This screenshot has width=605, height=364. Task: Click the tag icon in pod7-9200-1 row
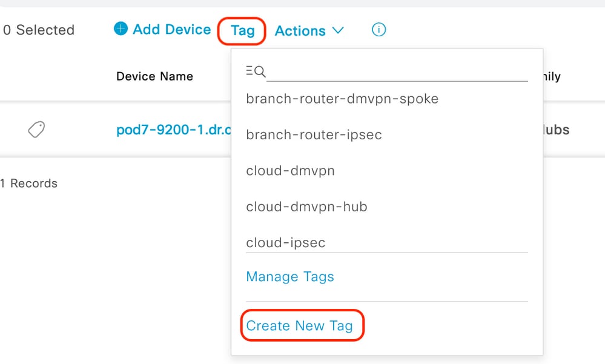point(37,130)
